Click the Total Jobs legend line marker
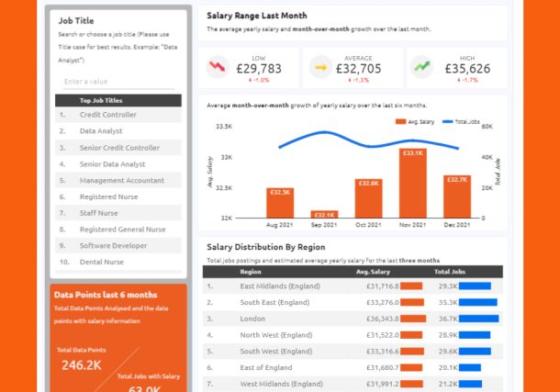560x392 pixels. [447, 121]
